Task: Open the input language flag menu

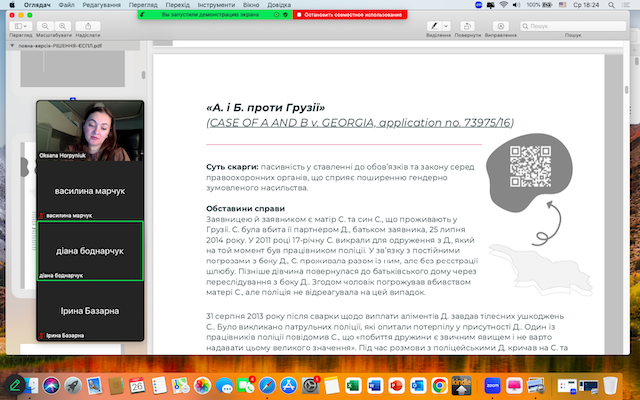Action: (562, 5)
